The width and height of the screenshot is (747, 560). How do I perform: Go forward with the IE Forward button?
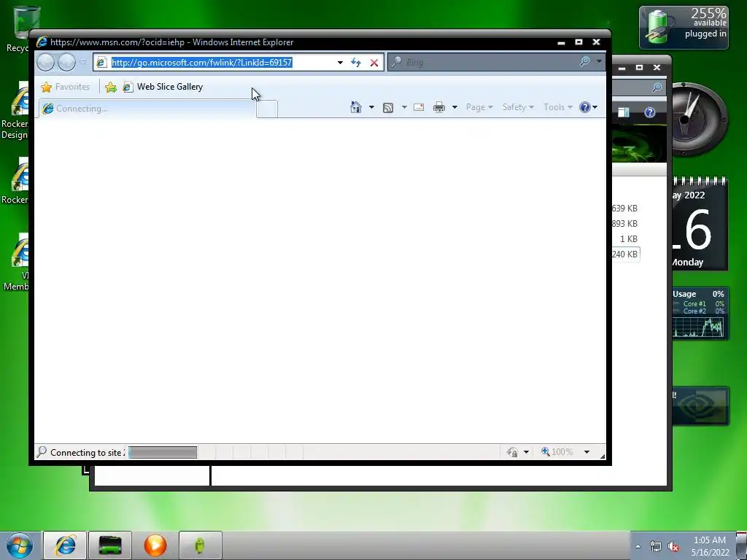click(x=66, y=63)
